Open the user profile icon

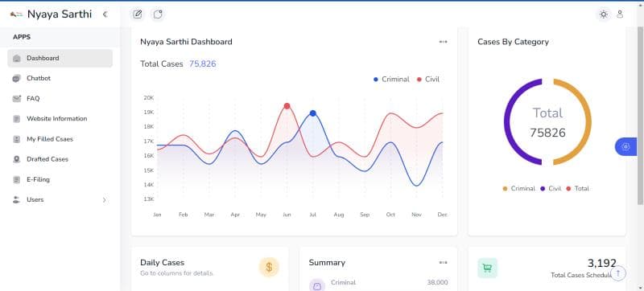click(620, 14)
